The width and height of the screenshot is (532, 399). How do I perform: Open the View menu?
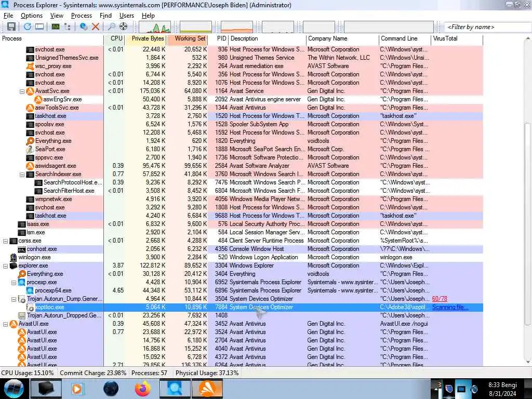tap(57, 16)
